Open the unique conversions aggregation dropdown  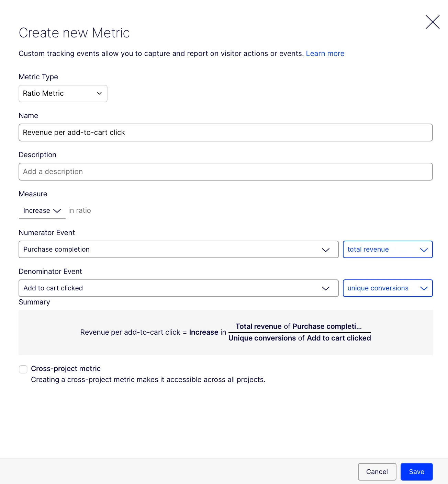[x=388, y=288]
